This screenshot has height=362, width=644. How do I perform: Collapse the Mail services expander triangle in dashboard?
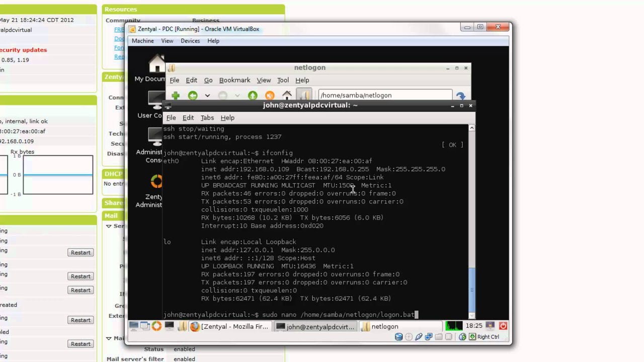tap(109, 226)
